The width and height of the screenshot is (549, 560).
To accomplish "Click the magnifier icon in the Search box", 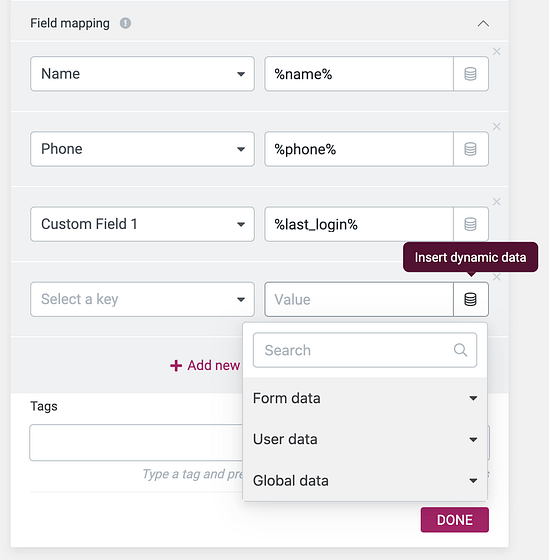I will 460,350.
